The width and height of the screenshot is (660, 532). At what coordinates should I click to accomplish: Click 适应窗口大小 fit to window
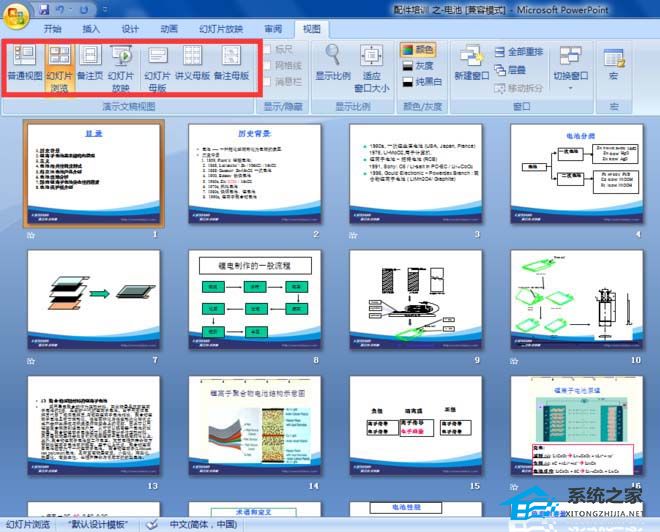(x=371, y=69)
